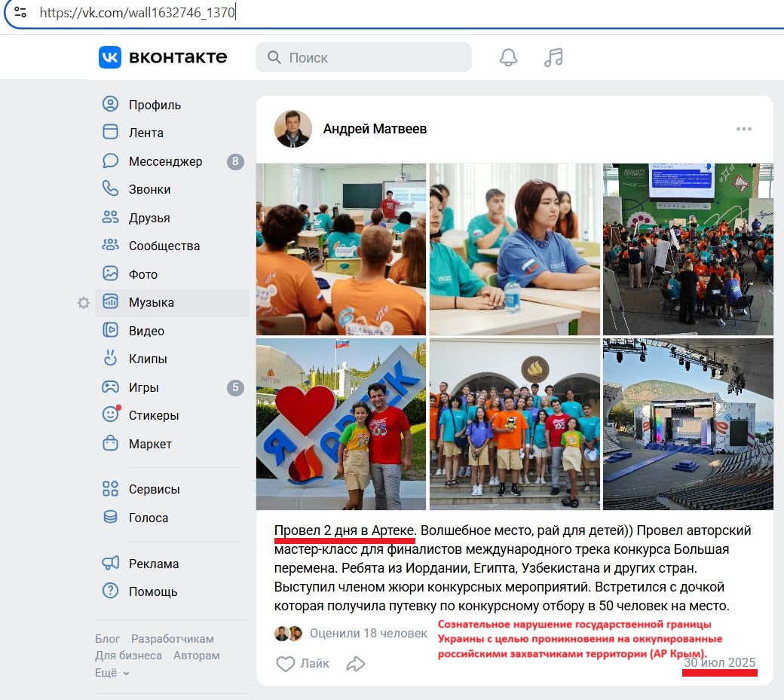
Task: Click the music note icon in header
Action: 553,58
